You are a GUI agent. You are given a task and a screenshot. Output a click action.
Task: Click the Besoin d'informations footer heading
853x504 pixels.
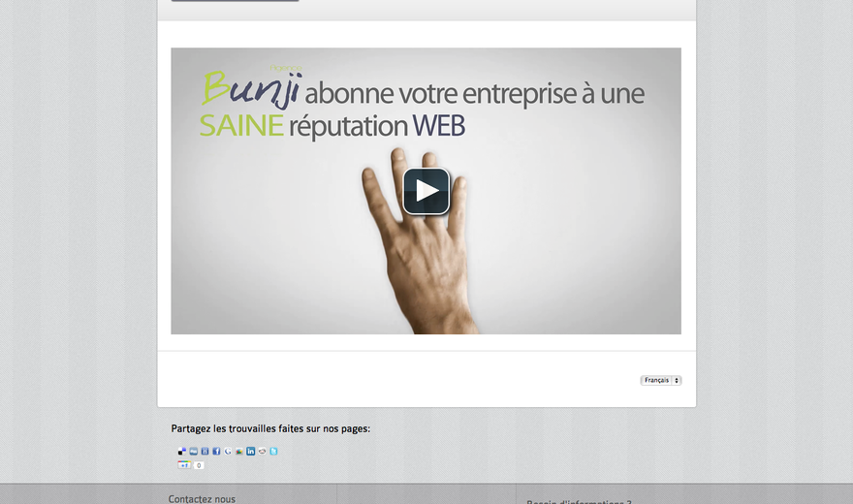(x=579, y=502)
